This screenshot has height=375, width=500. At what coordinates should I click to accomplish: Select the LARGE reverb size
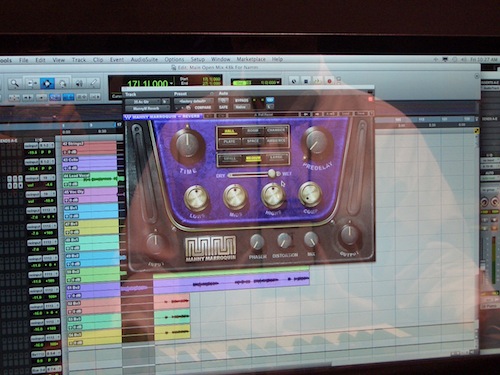[x=276, y=158]
